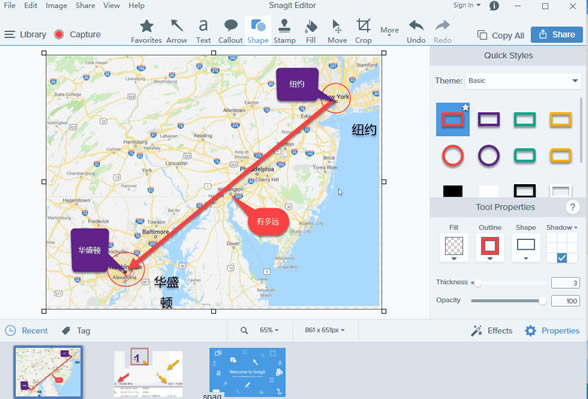Open the Edit menu

click(30, 5)
